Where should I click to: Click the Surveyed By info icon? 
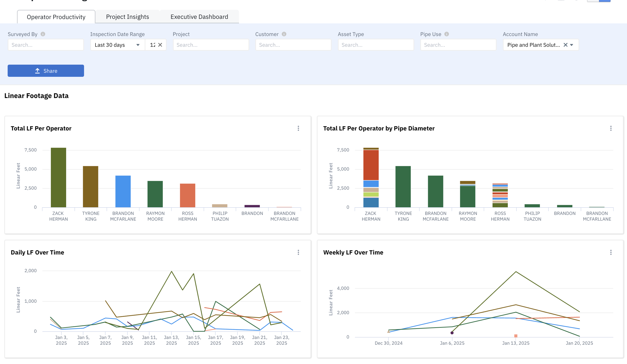pos(43,34)
